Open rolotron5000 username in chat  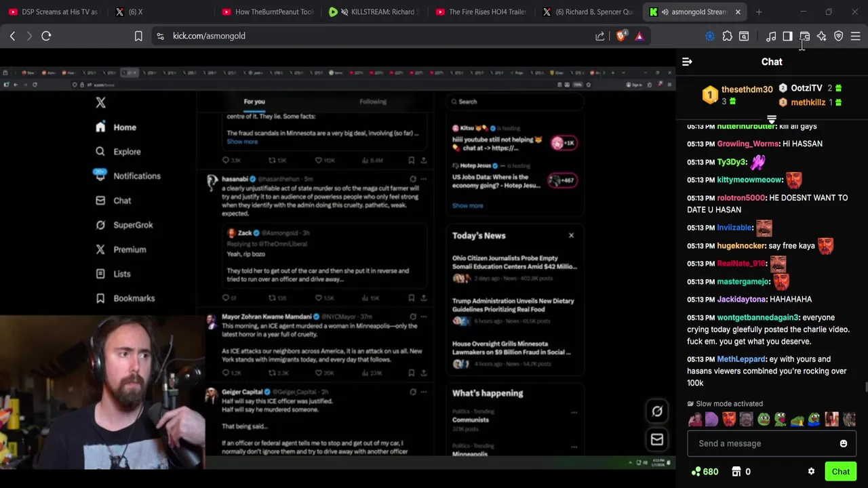(x=741, y=198)
